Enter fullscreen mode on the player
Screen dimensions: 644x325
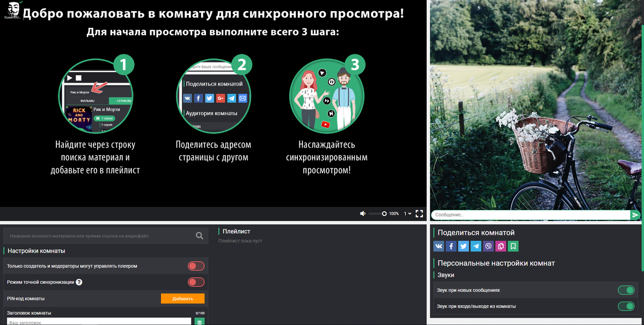(420, 213)
